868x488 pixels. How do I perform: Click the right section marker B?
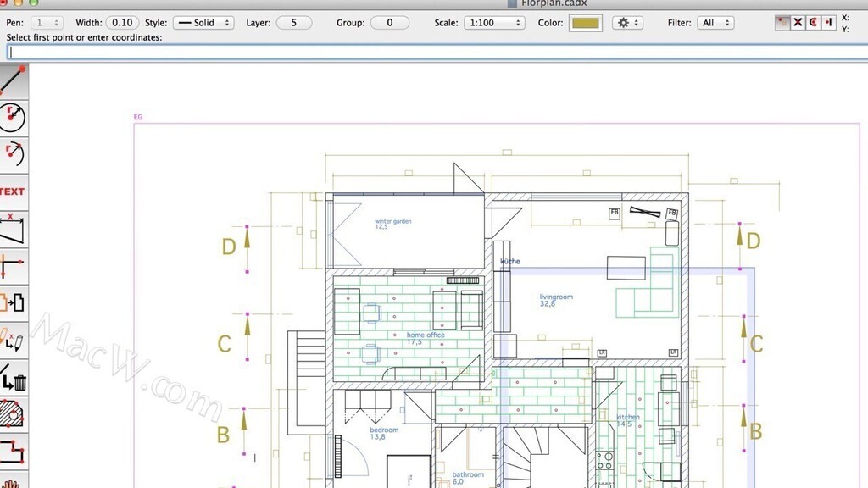tap(755, 431)
